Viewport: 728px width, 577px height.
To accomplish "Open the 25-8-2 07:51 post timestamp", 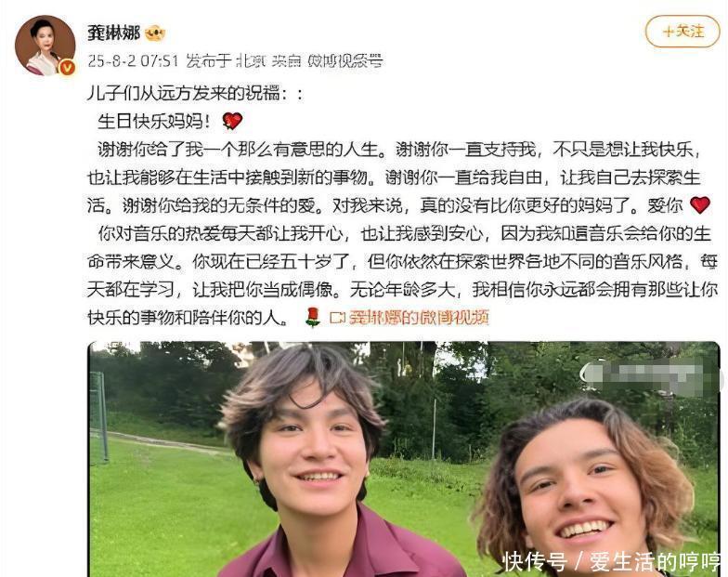I will [x=134, y=61].
